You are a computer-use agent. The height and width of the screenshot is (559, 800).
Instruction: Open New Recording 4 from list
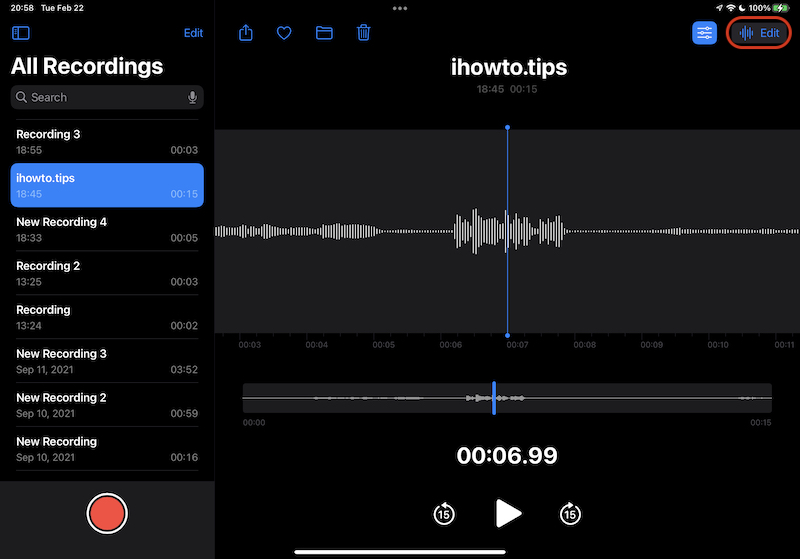(x=107, y=229)
